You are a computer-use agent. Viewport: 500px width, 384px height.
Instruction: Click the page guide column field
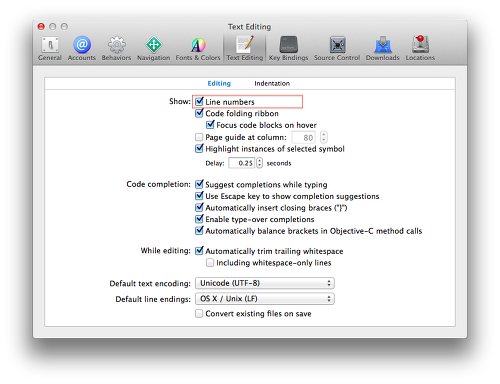click(304, 137)
